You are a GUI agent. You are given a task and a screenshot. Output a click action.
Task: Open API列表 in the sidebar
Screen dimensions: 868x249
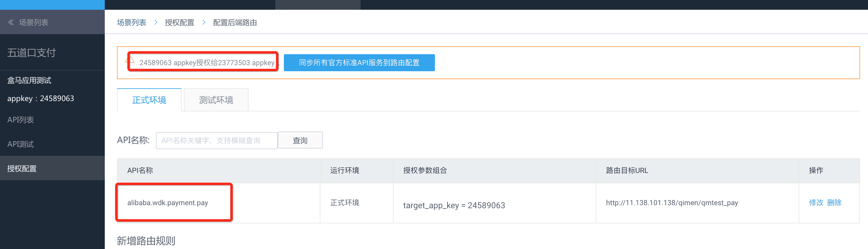[x=20, y=120]
